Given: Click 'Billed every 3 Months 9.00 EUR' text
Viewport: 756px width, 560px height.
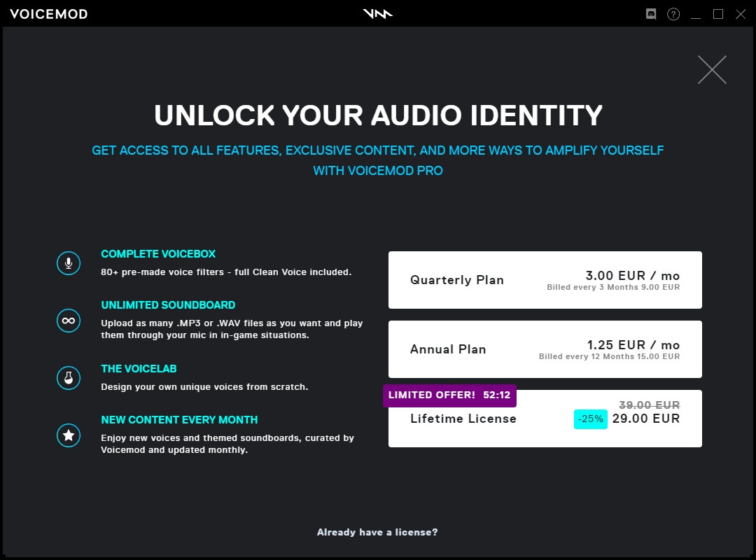Looking at the screenshot, I should [613, 287].
